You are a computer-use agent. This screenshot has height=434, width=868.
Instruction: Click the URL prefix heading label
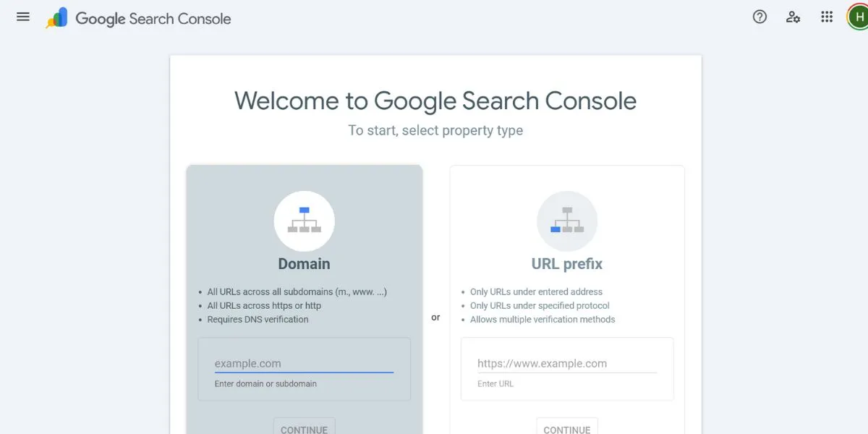click(567, 263)
